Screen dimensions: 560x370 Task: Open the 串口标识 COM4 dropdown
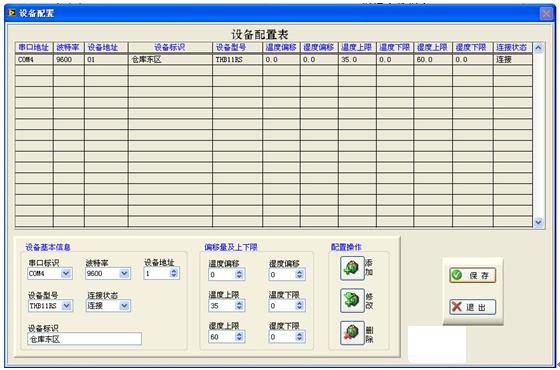coord(66,274)
